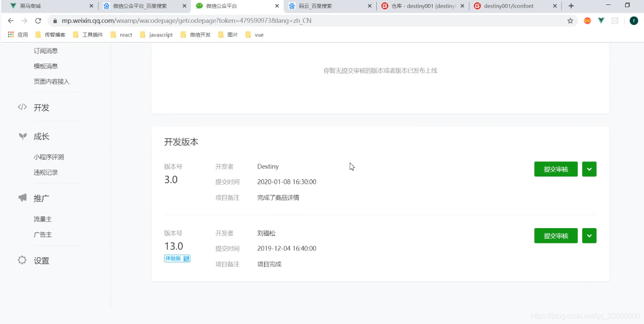Open the 成长 sidebar section
The height and width of the screenshot is (324, 644).
(x=41, y=137)
